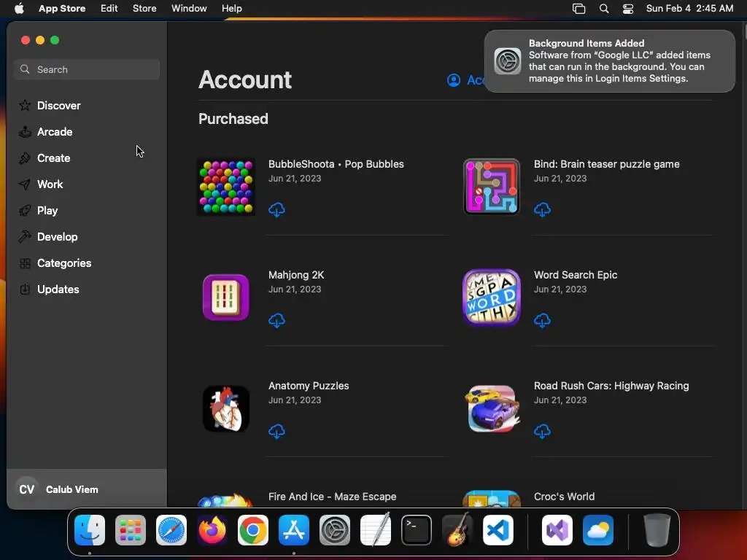Screen dimensions: 747x560
Task: Launch Google Chrome from the Dock
Action: (x=253, y=530)
